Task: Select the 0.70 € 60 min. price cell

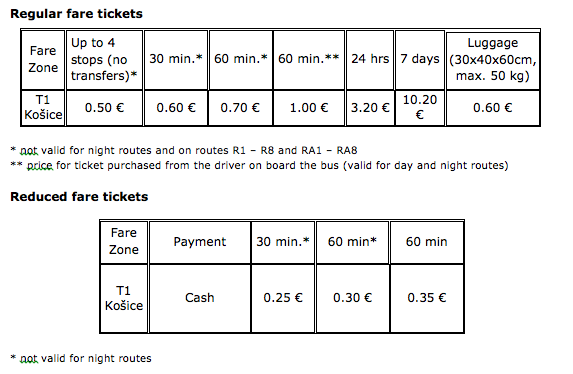Action: point(240,108)
